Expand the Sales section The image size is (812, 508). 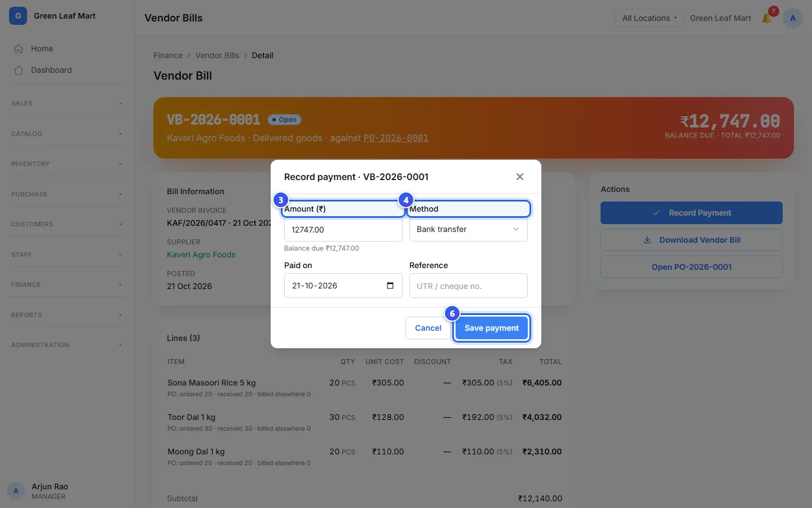68,103
